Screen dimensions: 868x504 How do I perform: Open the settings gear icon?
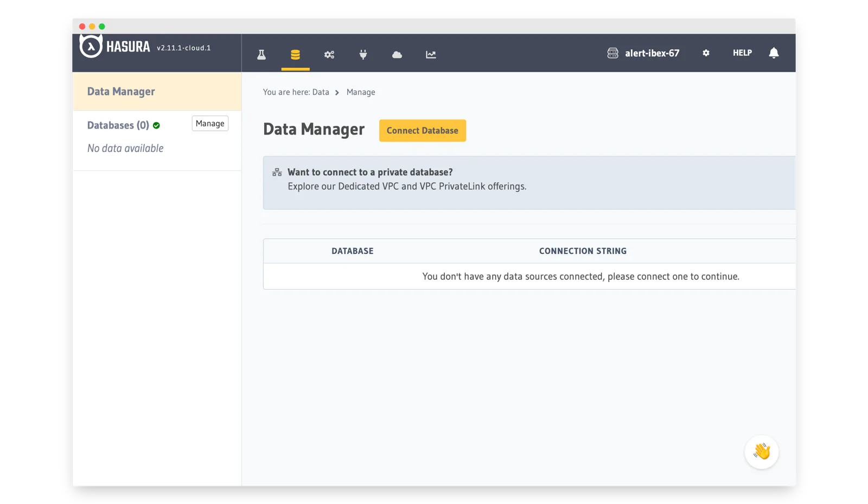click(706, 53)
